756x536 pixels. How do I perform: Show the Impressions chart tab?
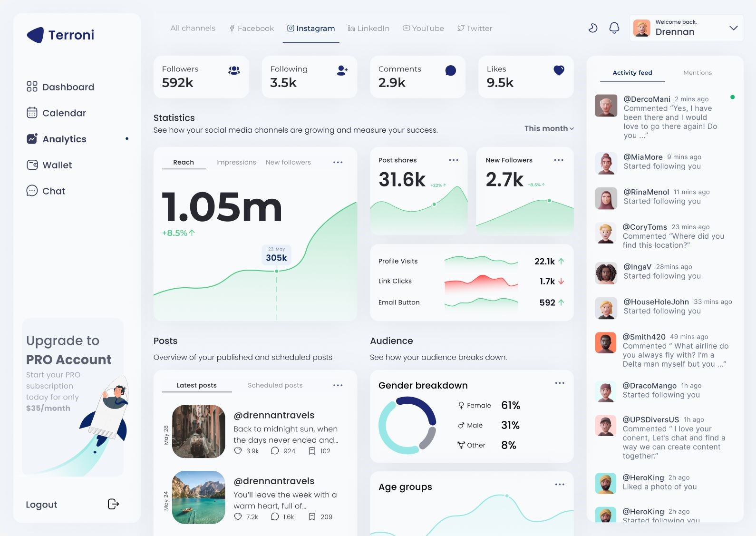pos(236,162)
